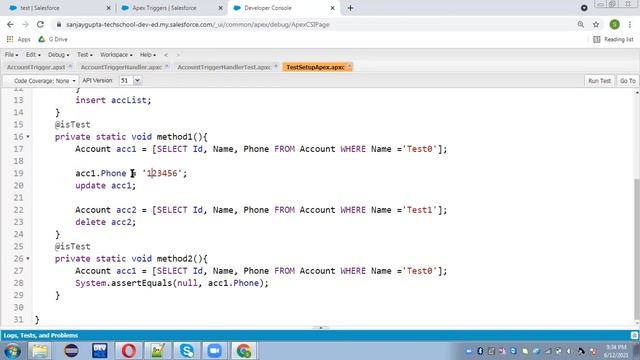The image size is (640, 360).
Task: Go to previous tab arrow in menu bar
Action: coord(166,55)
